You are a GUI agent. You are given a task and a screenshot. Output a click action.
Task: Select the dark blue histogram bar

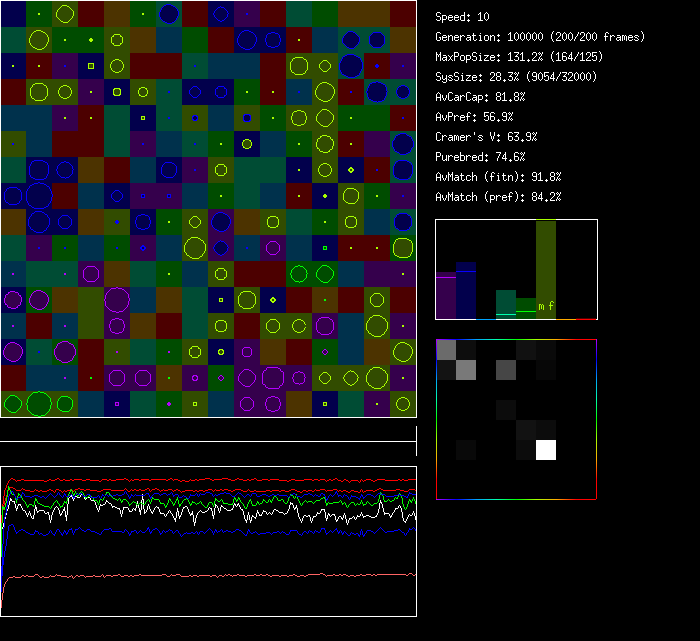pos(466,290)
